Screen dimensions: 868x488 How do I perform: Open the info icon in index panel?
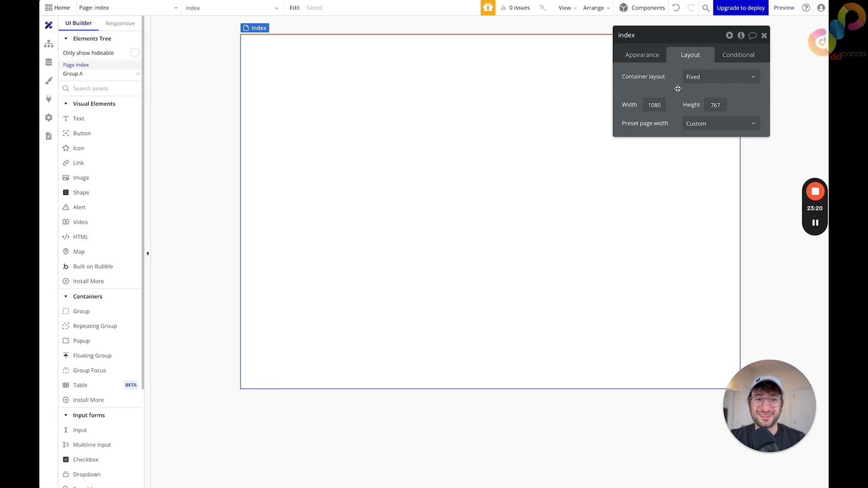741,35
